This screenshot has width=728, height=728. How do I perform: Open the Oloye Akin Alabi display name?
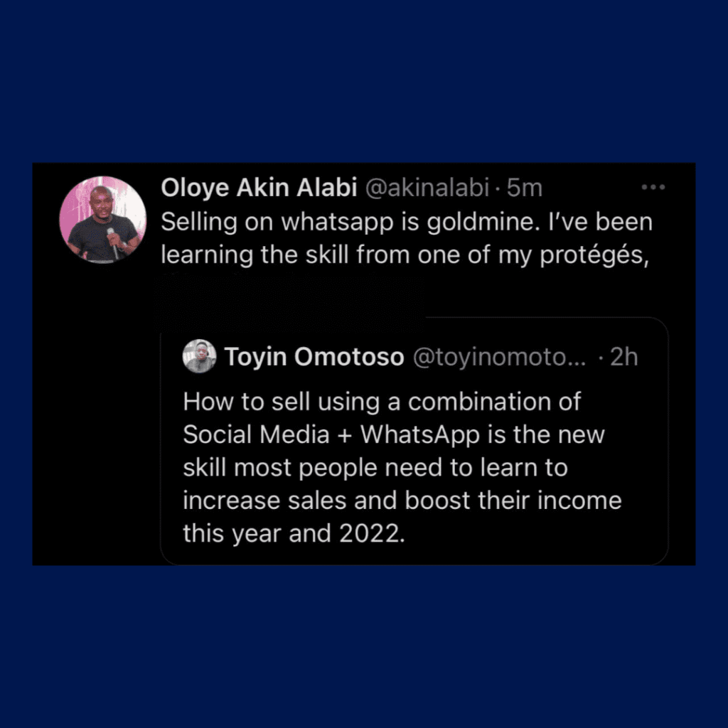[x=259, y=188]
